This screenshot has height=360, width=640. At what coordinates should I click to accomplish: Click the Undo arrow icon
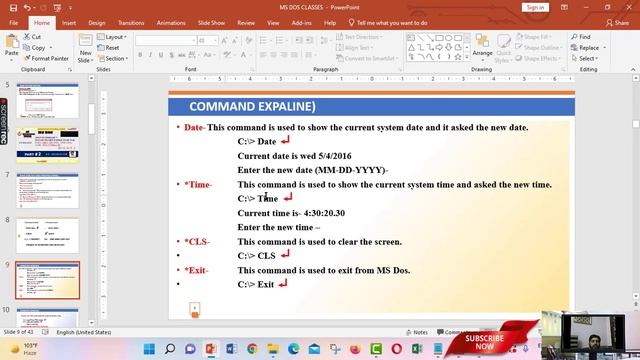(27, 8)
